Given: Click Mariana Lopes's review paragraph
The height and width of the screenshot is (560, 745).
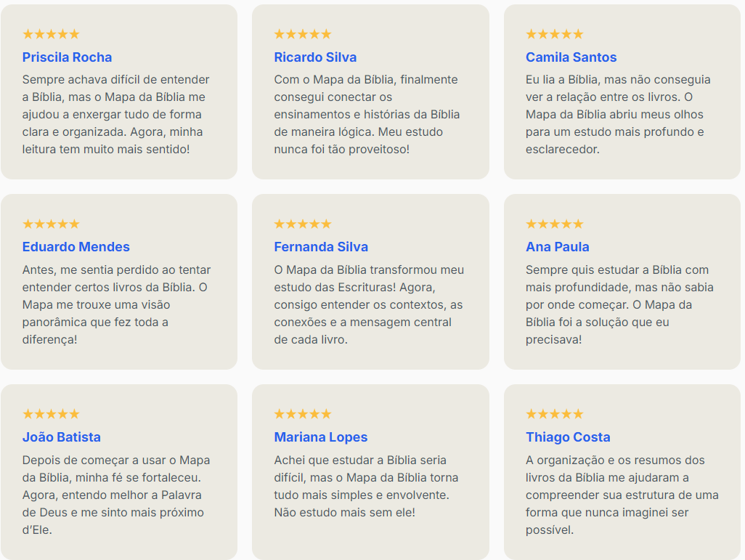Looking at the screenshot, I should pos(366,486).
